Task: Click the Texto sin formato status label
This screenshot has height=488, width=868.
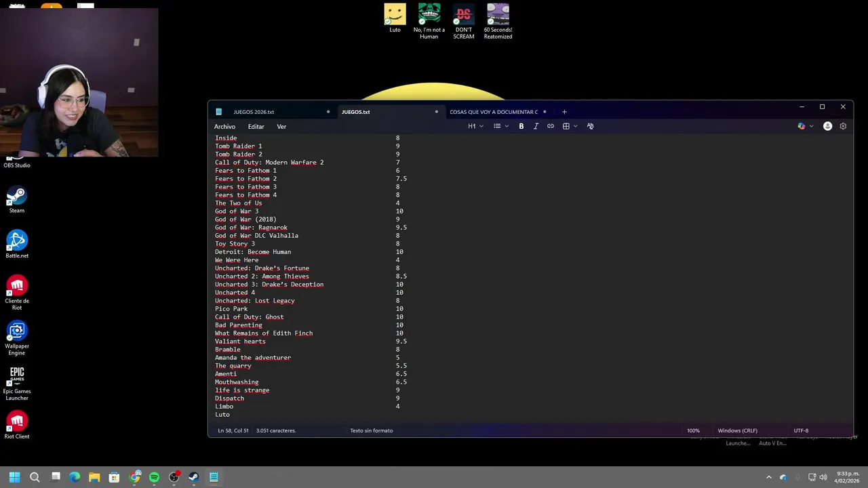Action: coord(371,430)
